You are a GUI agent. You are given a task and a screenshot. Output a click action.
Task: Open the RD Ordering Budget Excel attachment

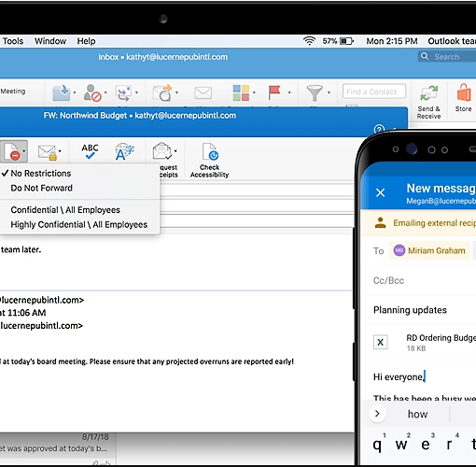click(425, 343)
